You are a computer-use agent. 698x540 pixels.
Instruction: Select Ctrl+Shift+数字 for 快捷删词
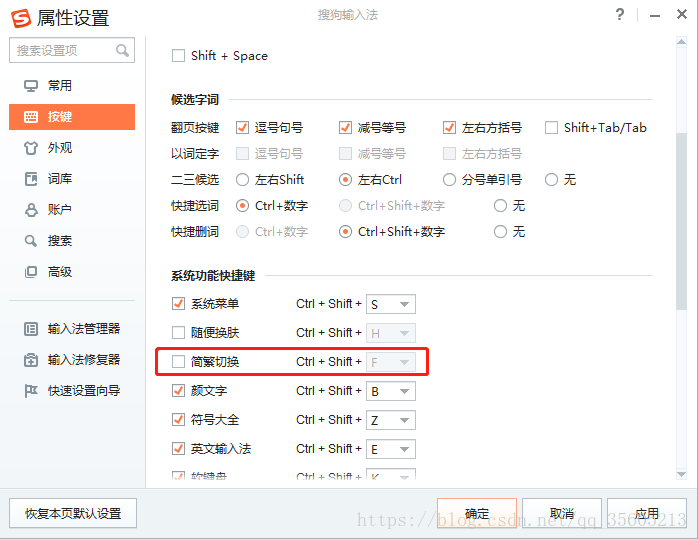pyautogui.click(x=345, y=231)
